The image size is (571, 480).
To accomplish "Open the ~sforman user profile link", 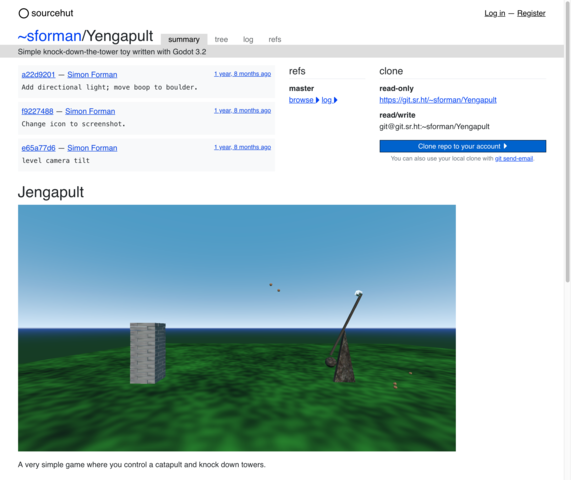I will pos(50,36).
